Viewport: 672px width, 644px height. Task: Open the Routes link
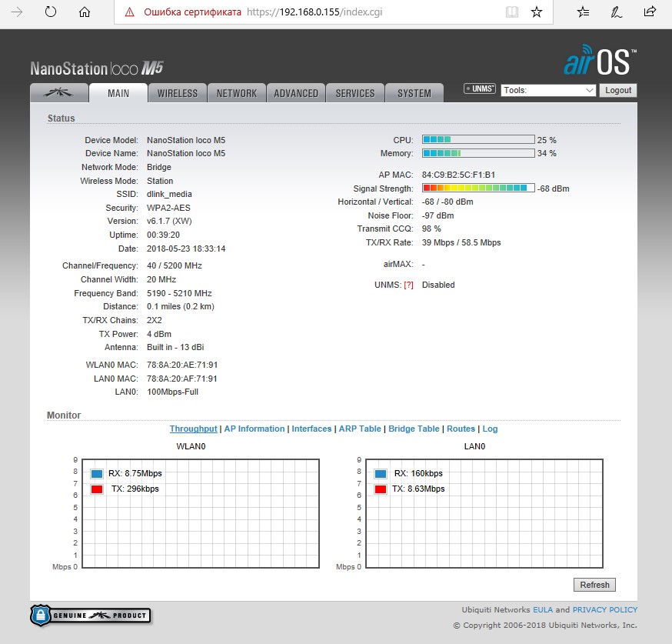point(461,429)
